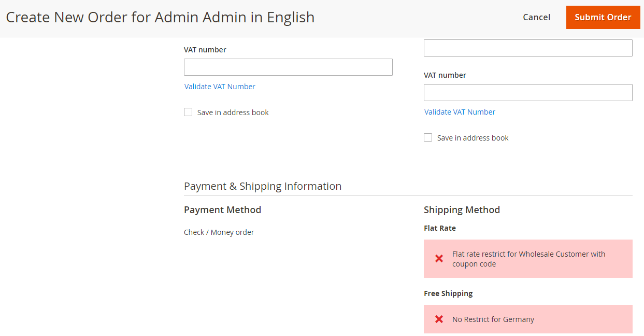Click the Flat rate restrict for Wholesale Customer message

[x=528, y=259]
